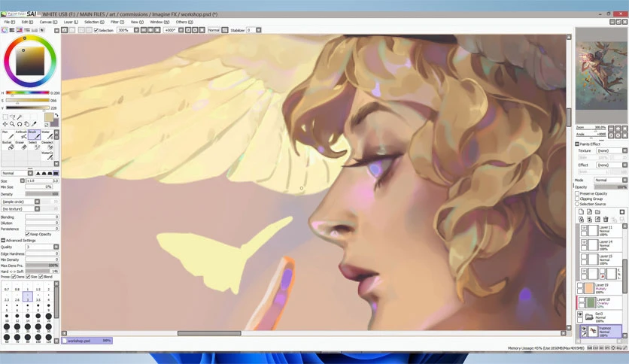The height and width of the screenshot is (364, 629).
Task: Open the Canvas menu
Action: [48, 22]
